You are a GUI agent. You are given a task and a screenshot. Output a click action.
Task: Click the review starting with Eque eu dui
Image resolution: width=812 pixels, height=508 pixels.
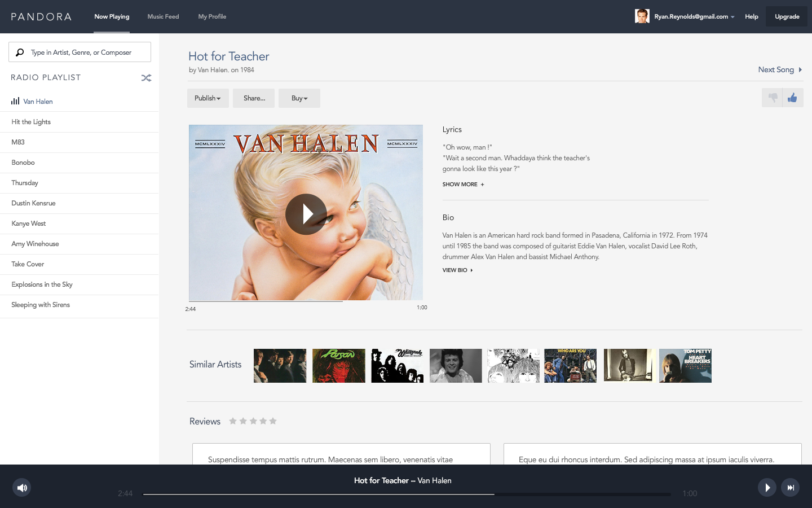click(652, 454)
